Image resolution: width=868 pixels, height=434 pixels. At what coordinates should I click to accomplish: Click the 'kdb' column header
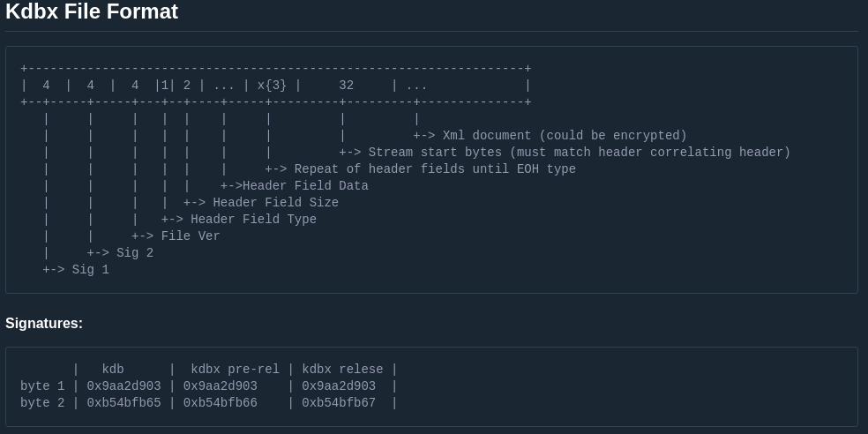point(113,370)
